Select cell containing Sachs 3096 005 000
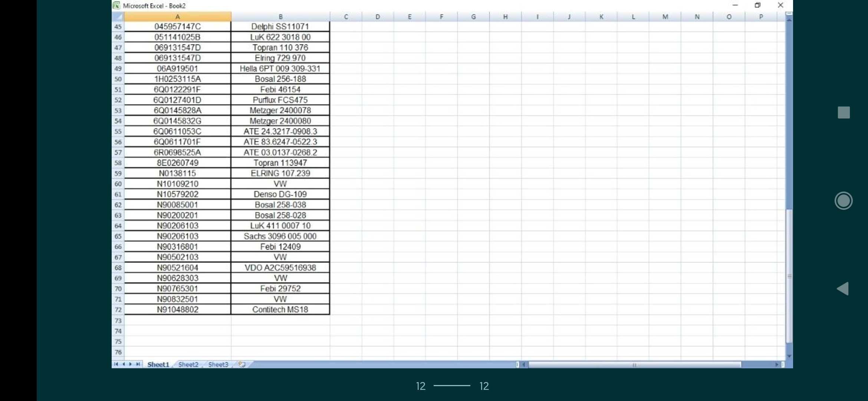The width and height of the screenshot is (868, 401). click(280, 236)
